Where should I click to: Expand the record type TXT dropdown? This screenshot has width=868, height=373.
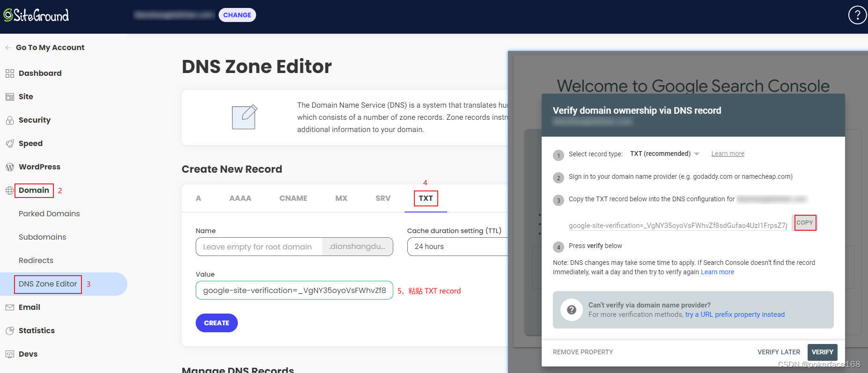click(x=664, y=154)
